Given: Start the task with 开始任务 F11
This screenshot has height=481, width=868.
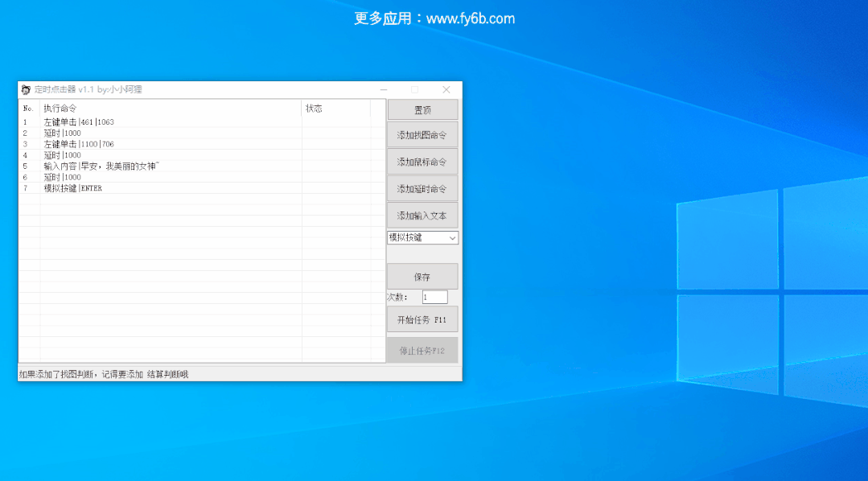Looking at the screenshot, I should (422, 319).
